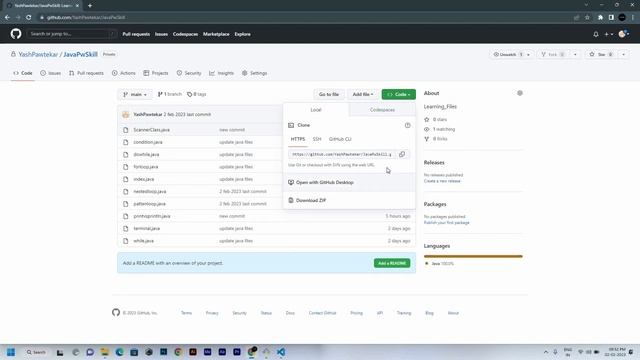640x360 pixels.
Task: Click Create a new release link
Action: (442, 181)
